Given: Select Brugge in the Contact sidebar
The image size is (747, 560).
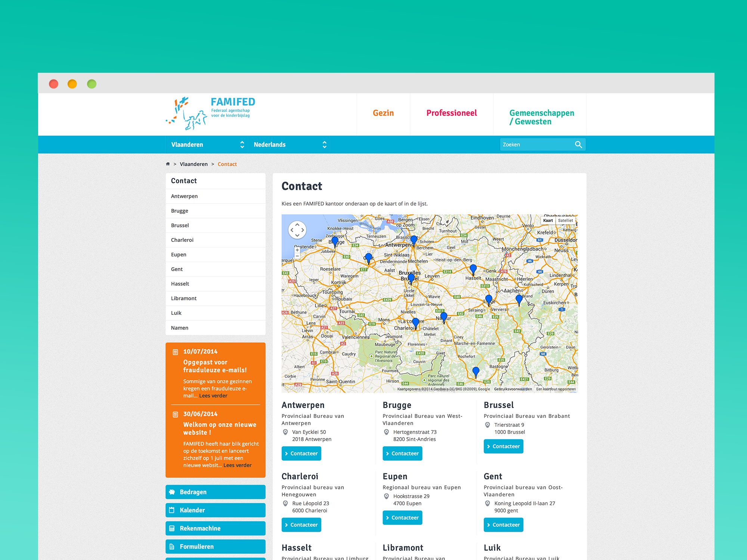Looking at the screenshot, I should click(216, 211).
